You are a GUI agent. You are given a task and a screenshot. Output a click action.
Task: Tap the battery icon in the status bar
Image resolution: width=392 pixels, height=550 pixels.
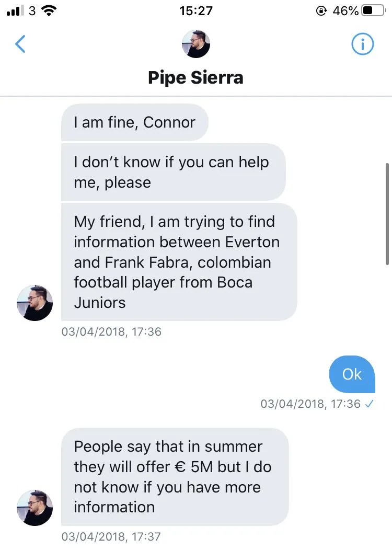pos(374,10)
